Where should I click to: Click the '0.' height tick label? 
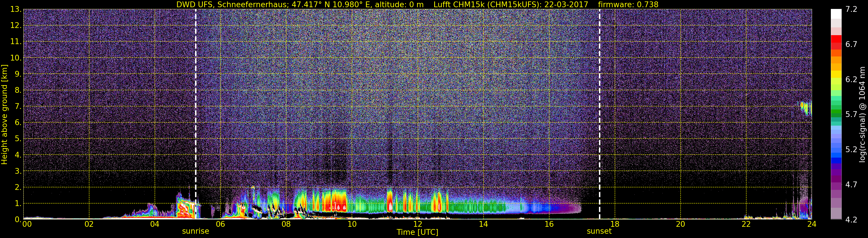tap(18, 219)
